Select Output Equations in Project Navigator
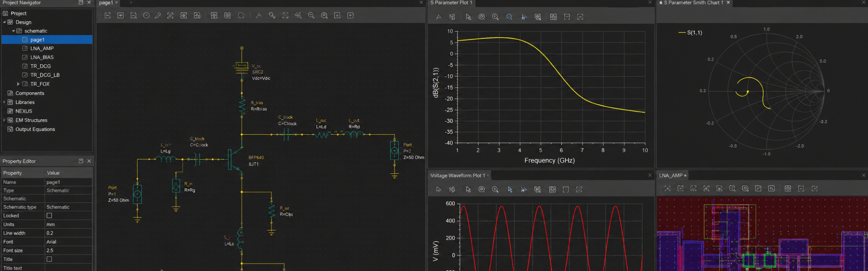This screenshot has height=271, width=868. 35,129
